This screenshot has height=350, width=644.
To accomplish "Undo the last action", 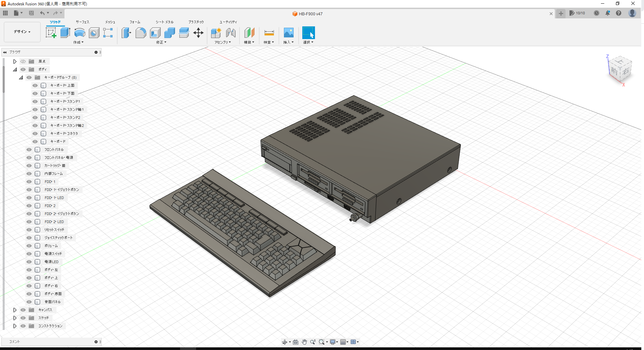I will (x=42, y=13).
